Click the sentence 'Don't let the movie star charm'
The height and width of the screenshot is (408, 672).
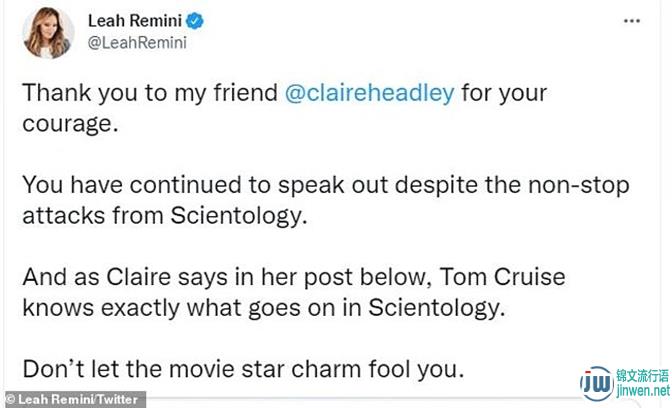pos(243,369)
